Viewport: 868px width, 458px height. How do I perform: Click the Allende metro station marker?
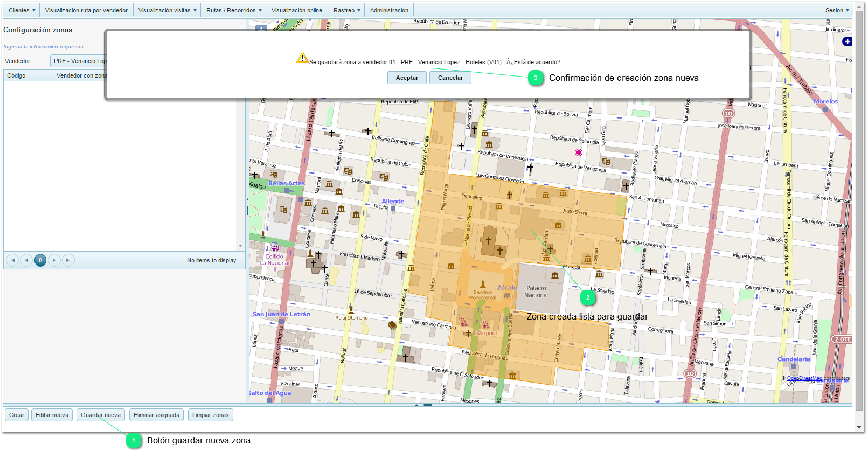(393, 209)
